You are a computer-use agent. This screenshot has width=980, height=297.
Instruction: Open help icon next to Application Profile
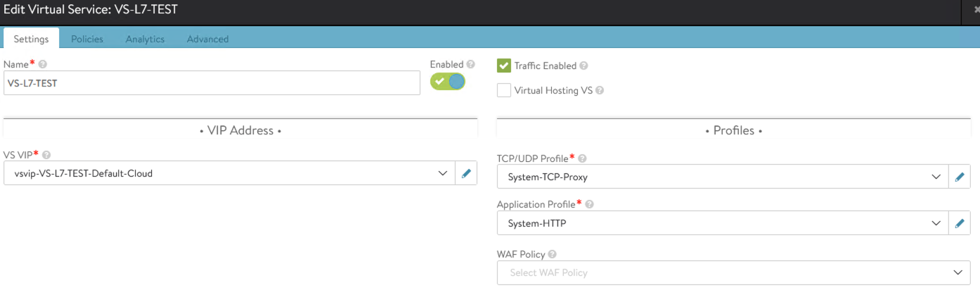tap(589, 204)
